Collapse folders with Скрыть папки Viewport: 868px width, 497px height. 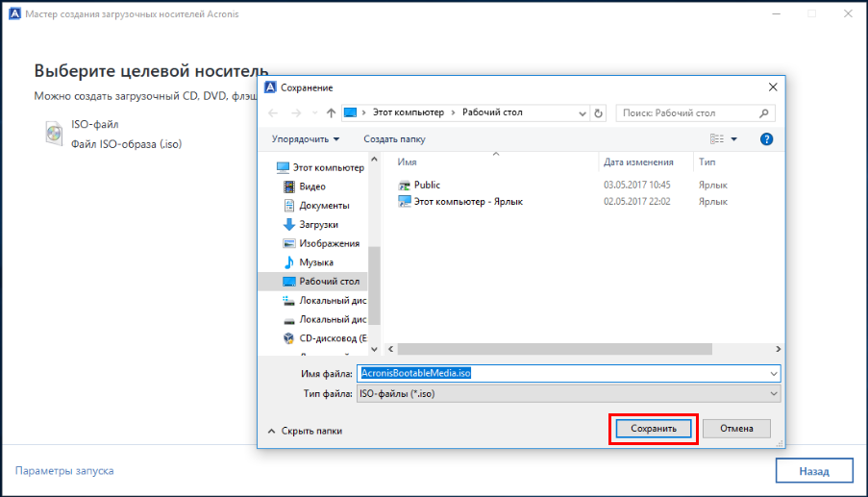(305, 431)
